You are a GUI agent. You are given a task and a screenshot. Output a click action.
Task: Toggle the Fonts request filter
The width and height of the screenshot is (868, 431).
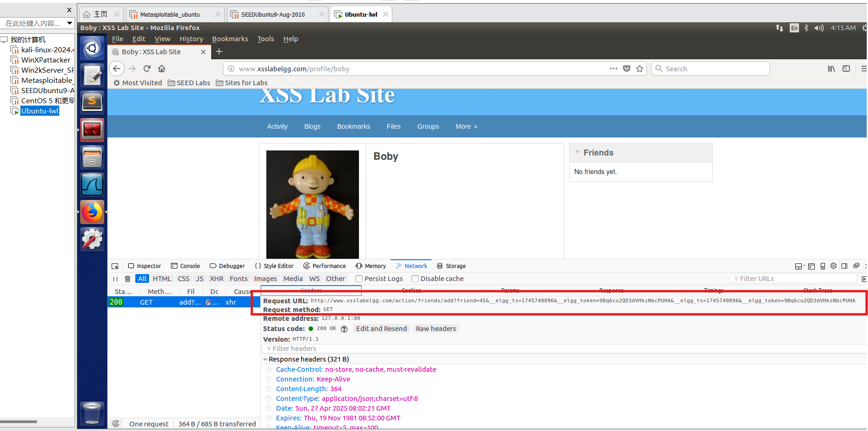tap(239, 279)
